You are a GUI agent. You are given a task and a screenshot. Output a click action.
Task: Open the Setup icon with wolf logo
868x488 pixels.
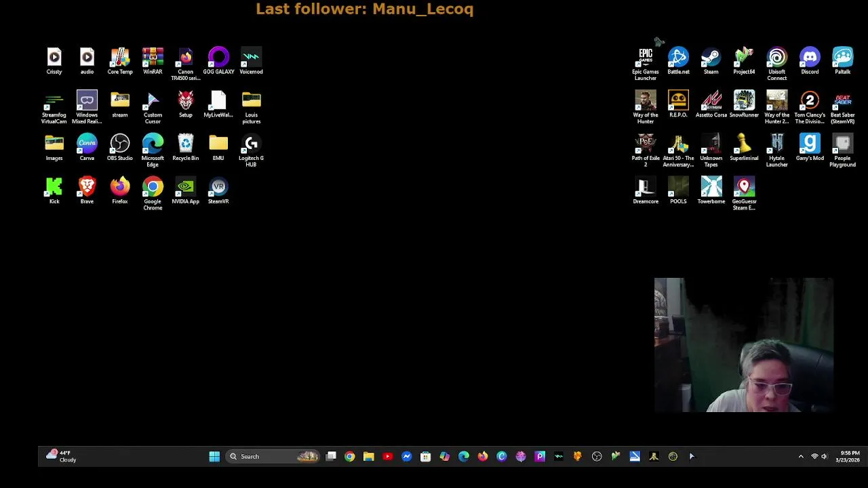click(185, 104)
